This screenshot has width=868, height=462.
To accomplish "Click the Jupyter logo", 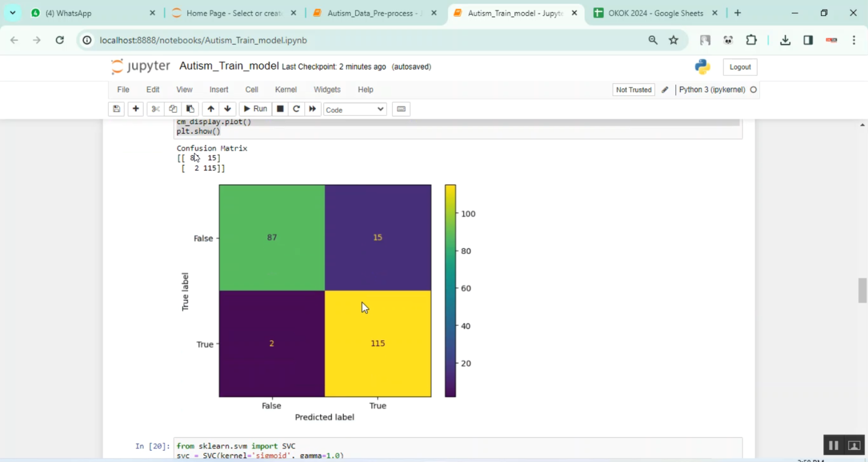I will click(140, 66).
